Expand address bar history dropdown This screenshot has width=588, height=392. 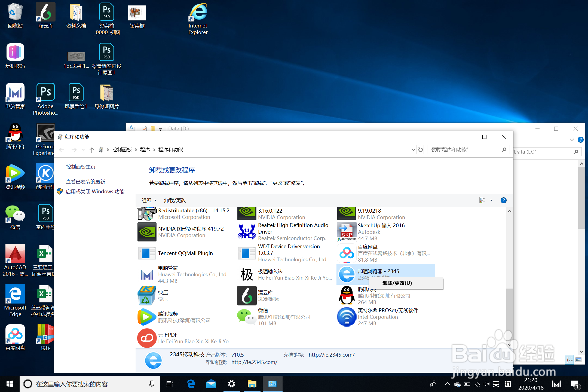pos(414,150)
